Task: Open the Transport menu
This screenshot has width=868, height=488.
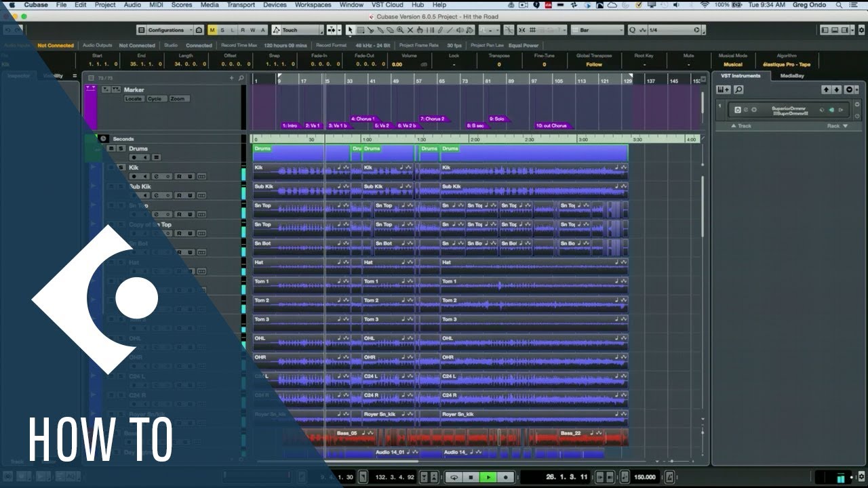Action: click(241, 5)
